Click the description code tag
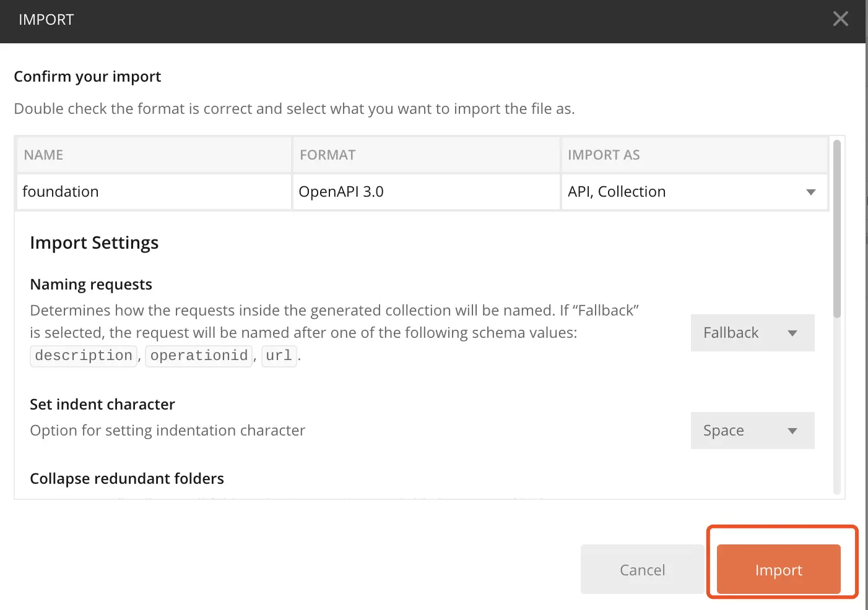The height and width of the screenshot is (610, 868). coord(84,356)
